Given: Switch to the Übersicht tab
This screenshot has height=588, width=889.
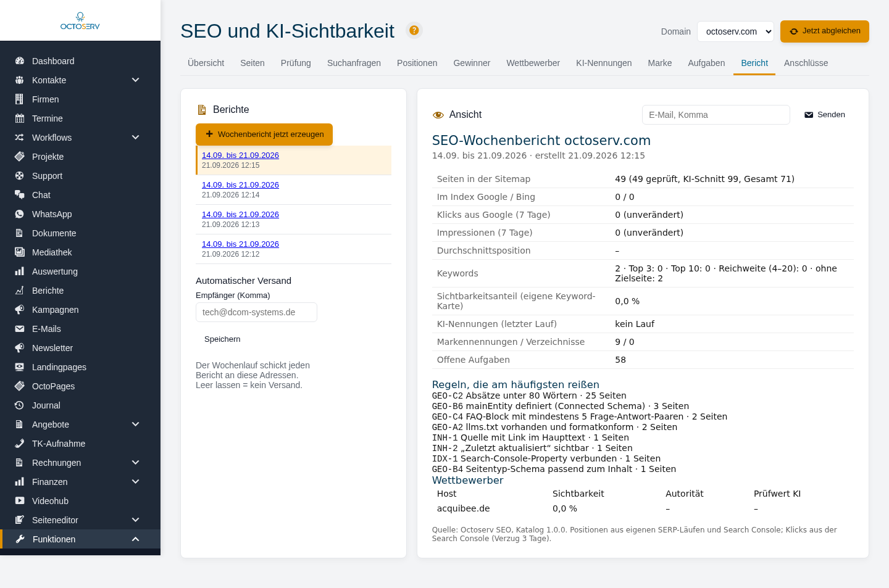Looking at the screenshot, I should click(x=206, y=63).
